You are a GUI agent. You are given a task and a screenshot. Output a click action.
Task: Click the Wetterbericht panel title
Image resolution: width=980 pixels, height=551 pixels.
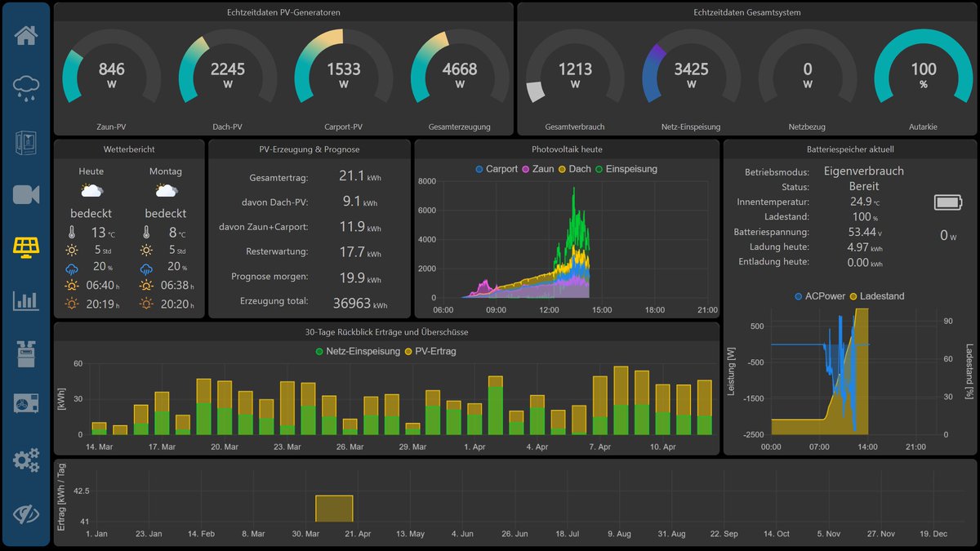pos(129,149)
